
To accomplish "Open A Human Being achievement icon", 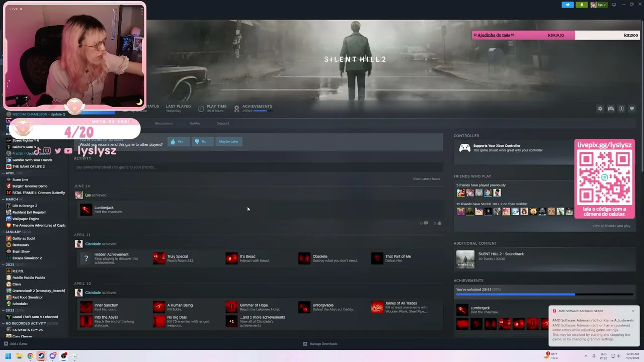I will [x=159, y=307].
